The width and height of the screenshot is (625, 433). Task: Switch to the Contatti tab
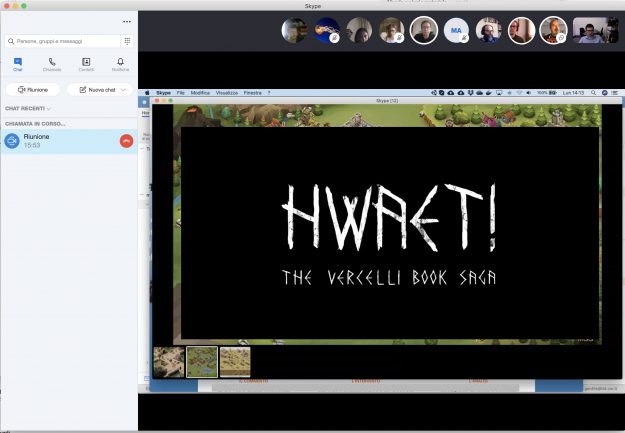click(86, 64)
